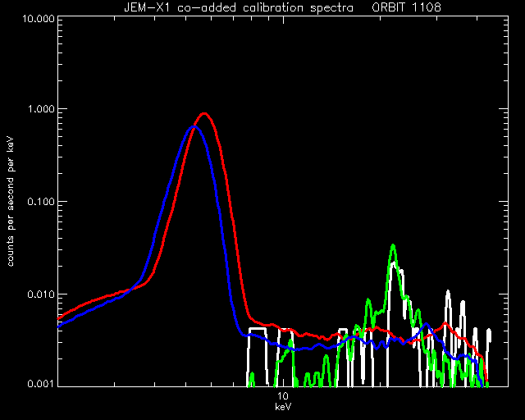Click the keV x-axis title

283,407
